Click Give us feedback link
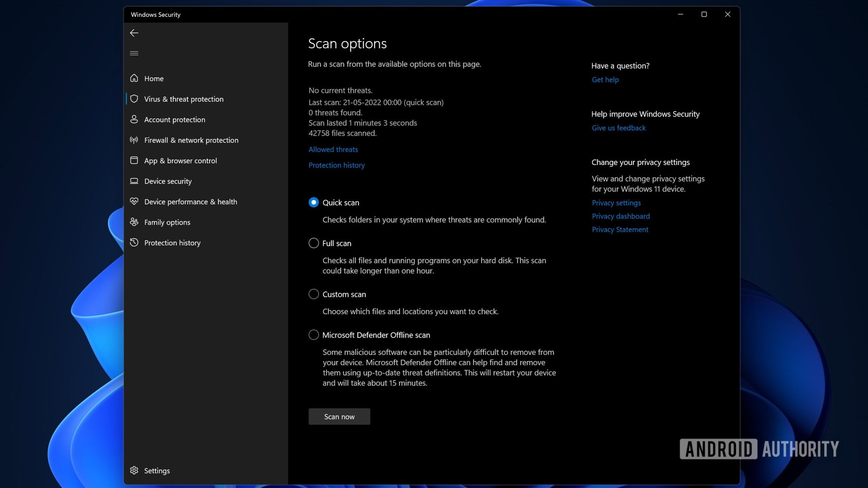 pyautogui.click(x=618, y=128)
